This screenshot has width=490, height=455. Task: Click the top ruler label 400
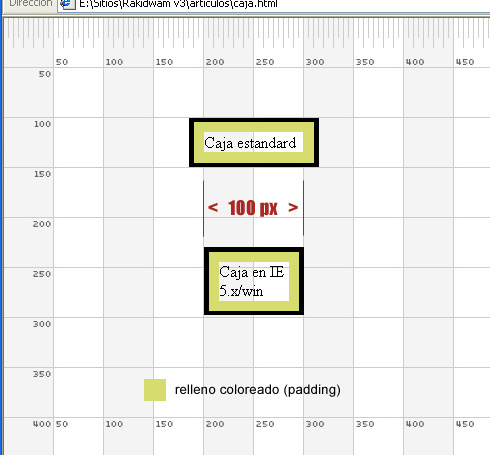(x=415, y=62)
